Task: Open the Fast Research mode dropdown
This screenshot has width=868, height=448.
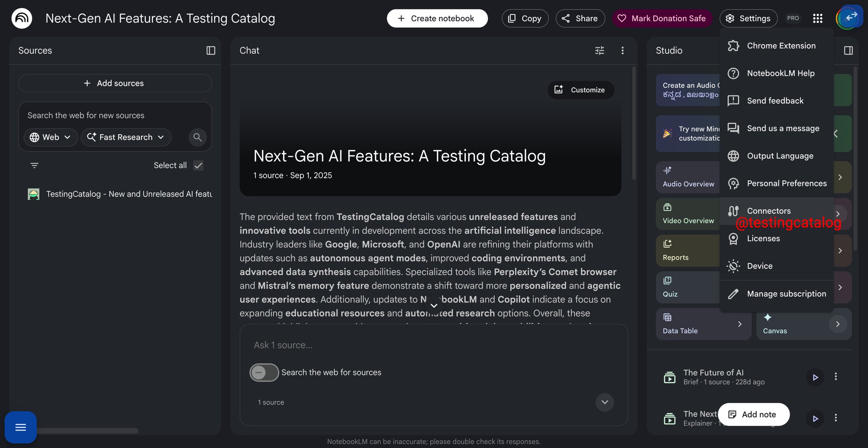Action: click(126, 137)
